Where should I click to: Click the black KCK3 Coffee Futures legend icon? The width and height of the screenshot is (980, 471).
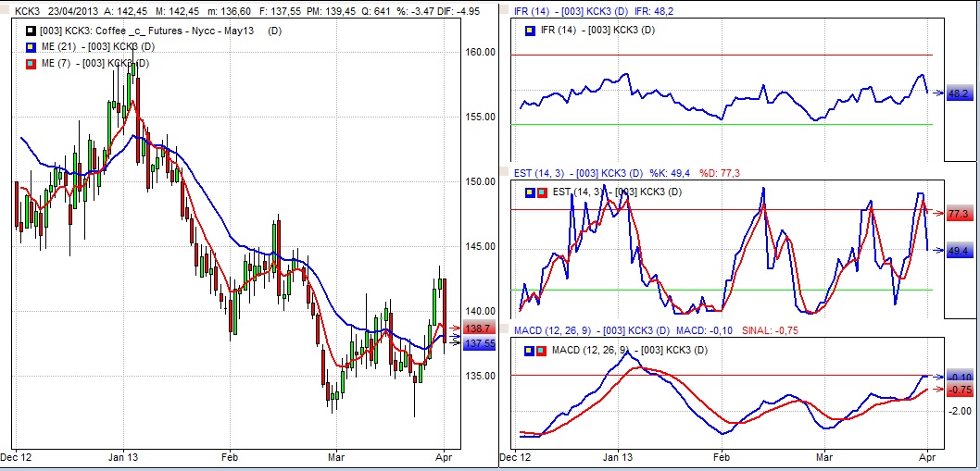click(x=31, y=31)
